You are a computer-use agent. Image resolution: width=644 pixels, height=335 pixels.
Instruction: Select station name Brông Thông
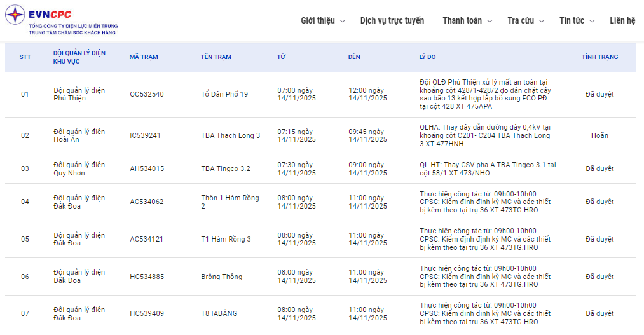[221, 277]
